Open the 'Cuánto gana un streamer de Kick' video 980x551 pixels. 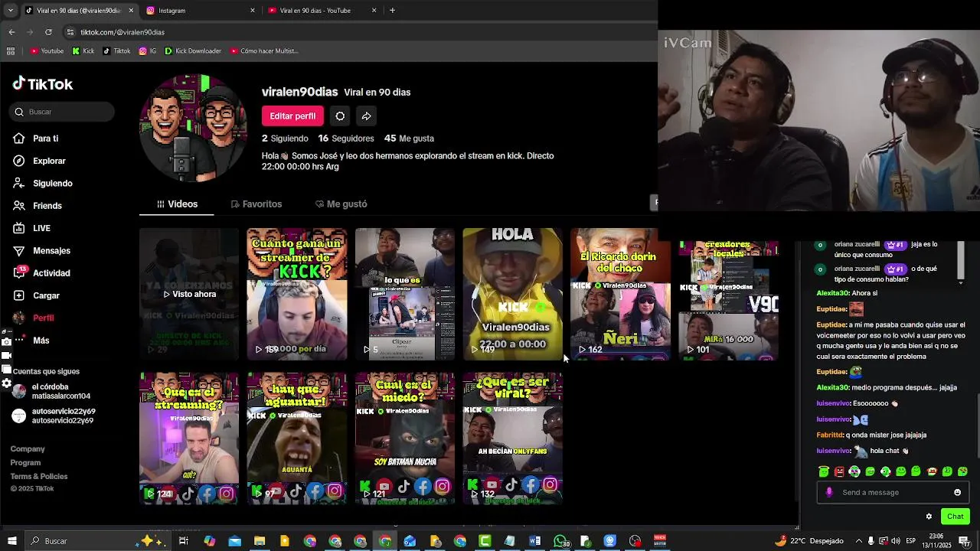click(297, 294)
